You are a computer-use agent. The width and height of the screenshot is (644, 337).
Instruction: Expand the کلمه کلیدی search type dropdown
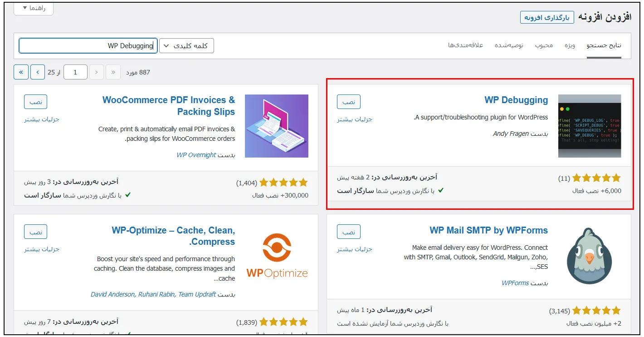click(187, 46)
